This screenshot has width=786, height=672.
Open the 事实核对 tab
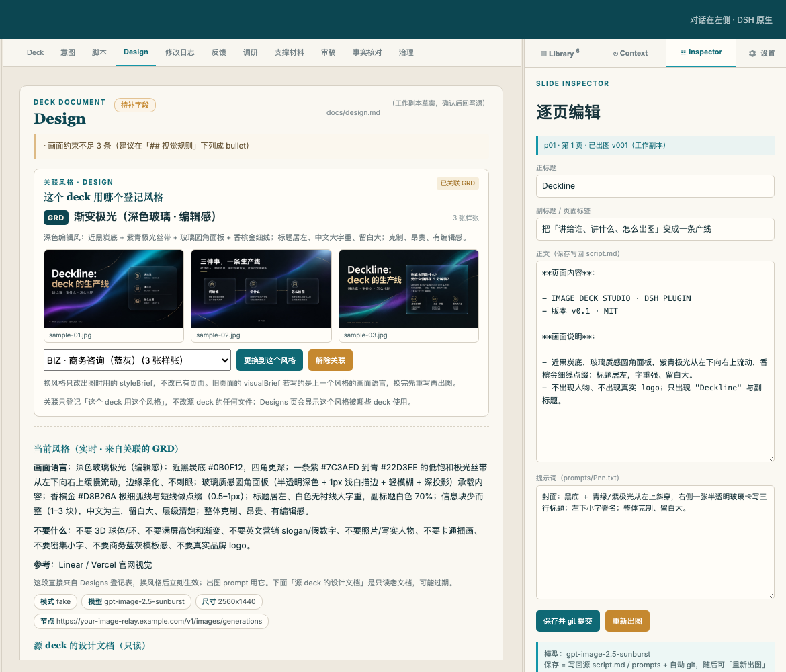point(367,52)
